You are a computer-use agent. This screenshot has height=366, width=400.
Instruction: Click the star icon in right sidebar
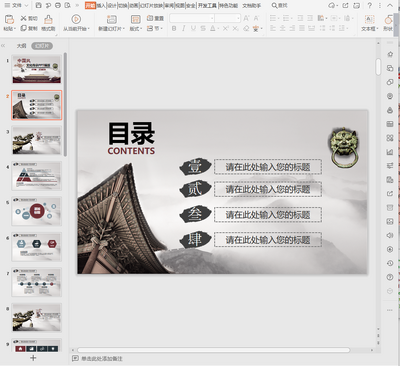point(390,54)
